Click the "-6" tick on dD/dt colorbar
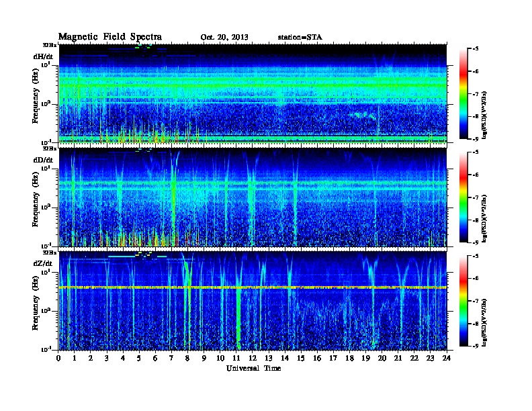 click(x=476, y=175)
